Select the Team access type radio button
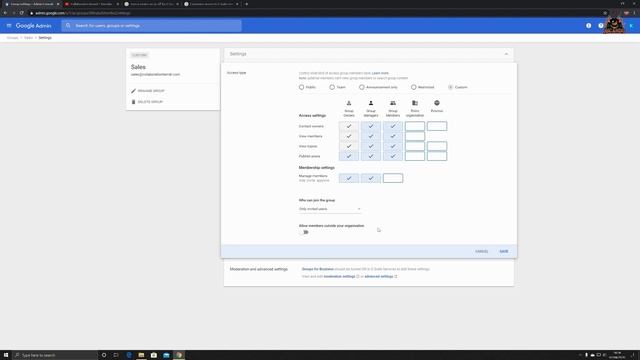This screenshot has width=640, height=360. coord(332,87)
